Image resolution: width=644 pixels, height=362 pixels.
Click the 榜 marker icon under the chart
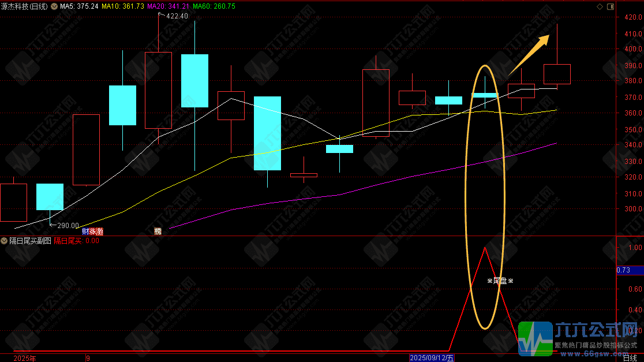158,232
